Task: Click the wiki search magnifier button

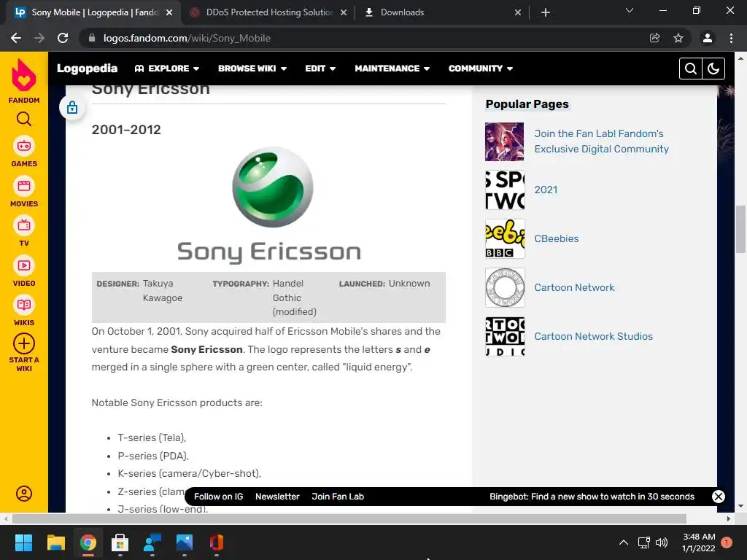Action: (690, 69)
